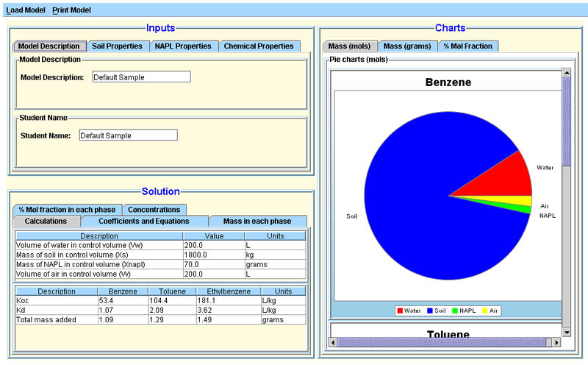
Task: Click the Model Description text field
Action: (141, 77)
